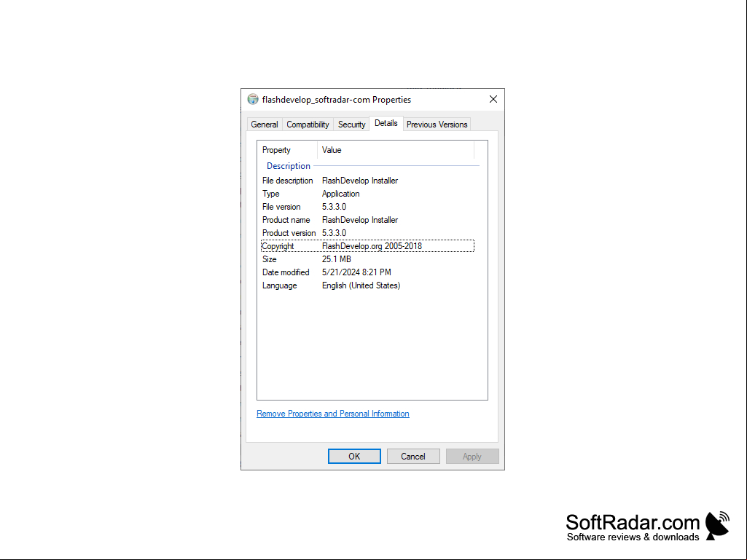This screenshot has width=747, height=560.
Task: Click the FlashDevelop.org 2005-2018 copyright value
Action: click(372, 246)
